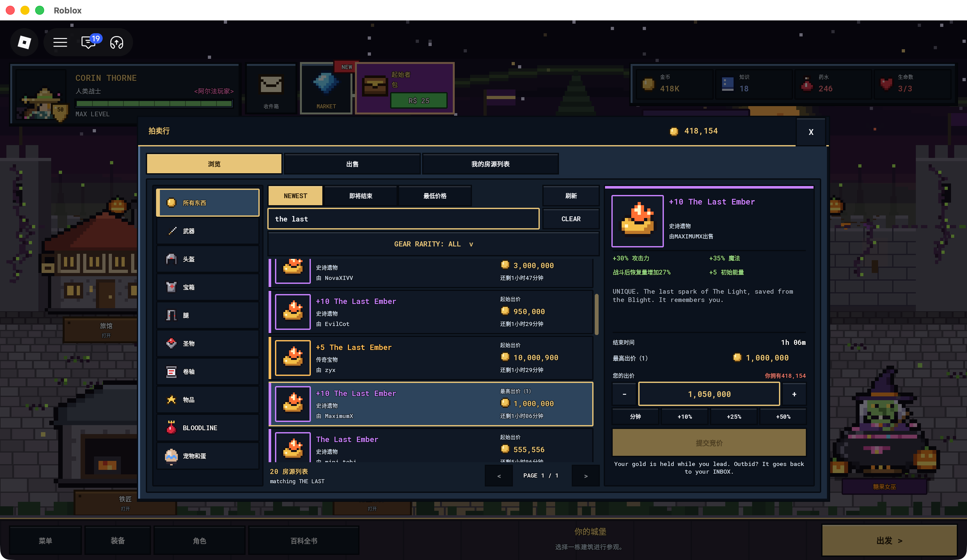Filter by 圣物 relic category
The image size is (967, 560).
point(208,343)
